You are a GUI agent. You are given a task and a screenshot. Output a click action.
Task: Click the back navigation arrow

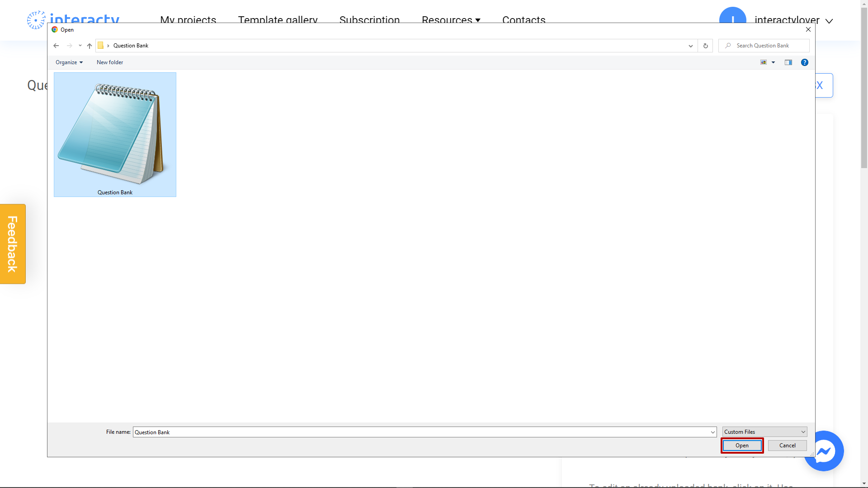[56, 45]
